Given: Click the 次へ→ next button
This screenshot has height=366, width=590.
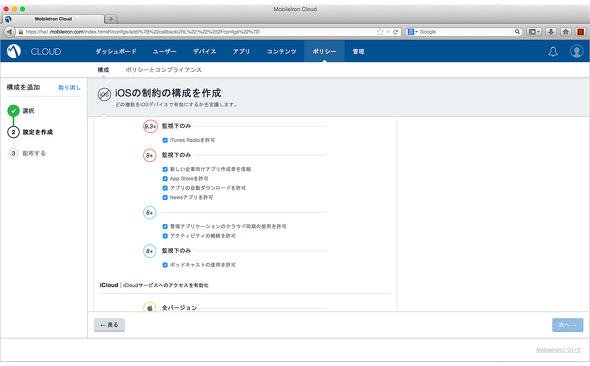Looking at the screenshot, I should pos(567,325).
